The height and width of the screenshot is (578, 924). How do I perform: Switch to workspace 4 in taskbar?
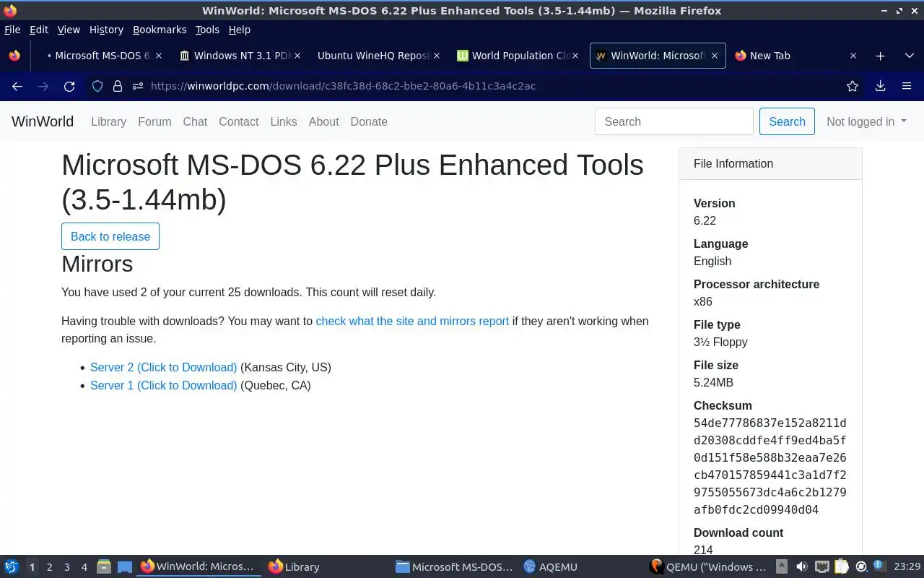(84, 567)
